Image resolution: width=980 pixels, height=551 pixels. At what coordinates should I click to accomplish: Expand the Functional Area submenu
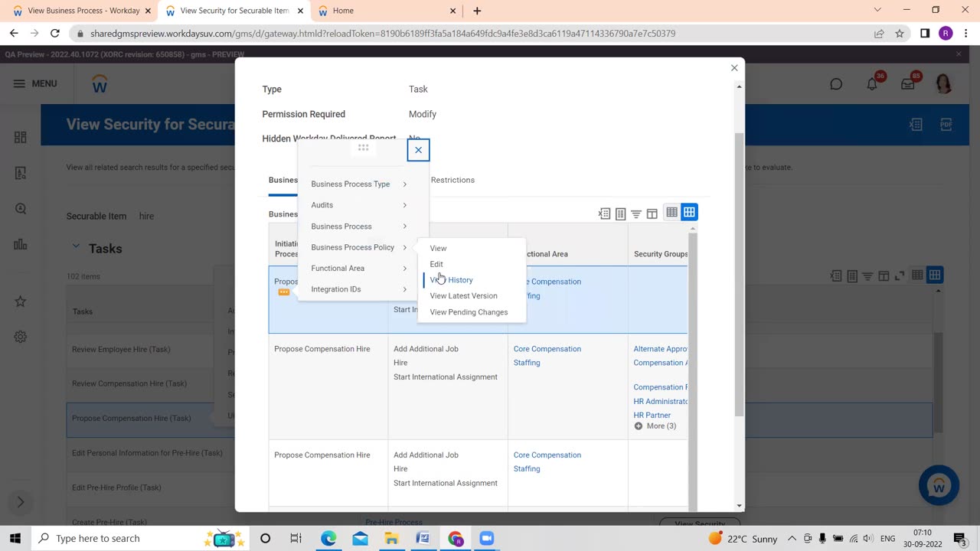(x=358, y=269)
